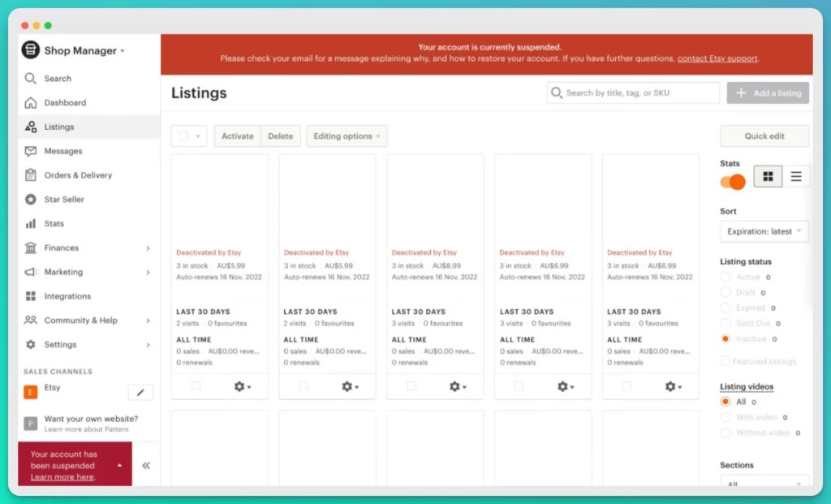The height and width of the screenshot is (504, 831).
Task: Focus the Search by title, tag, or SKU field
Action: (x=633, y=93)
